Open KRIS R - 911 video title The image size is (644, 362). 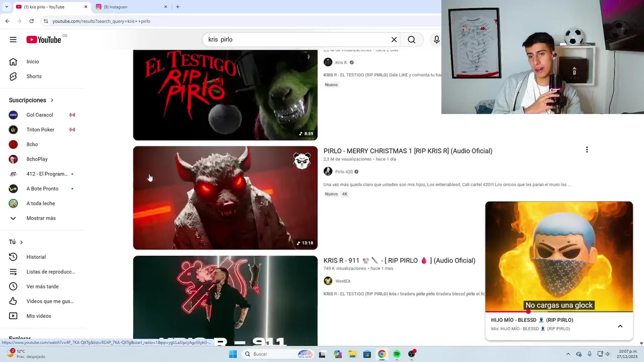399,260
